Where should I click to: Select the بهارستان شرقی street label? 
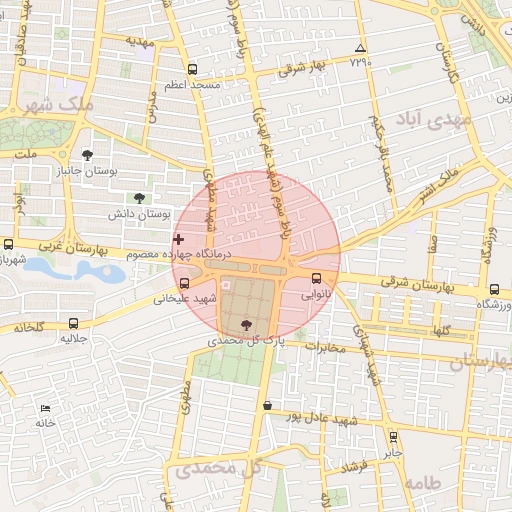coord(417,285)
